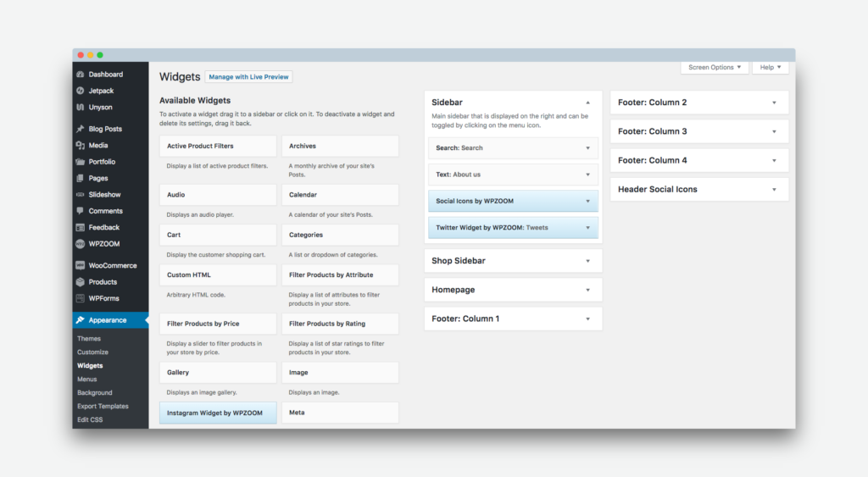
Task: Select the Archives widget
Action: point(340,146)
